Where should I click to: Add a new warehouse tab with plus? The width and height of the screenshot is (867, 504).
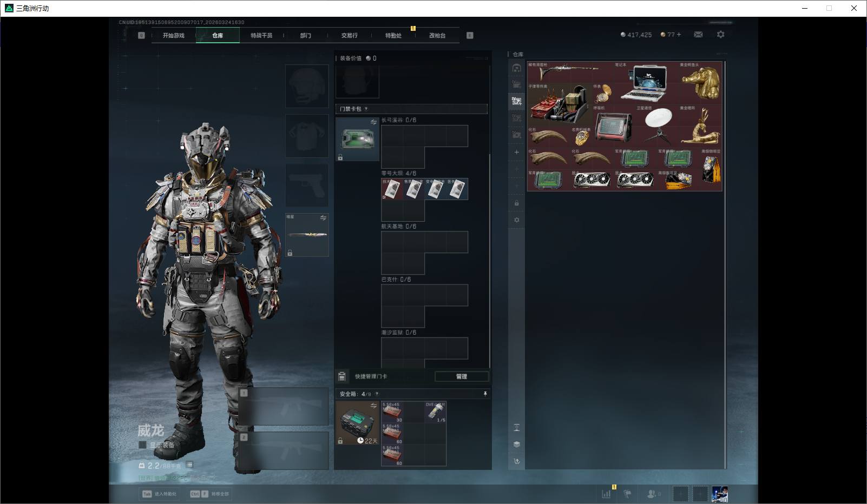click(517, 152)
